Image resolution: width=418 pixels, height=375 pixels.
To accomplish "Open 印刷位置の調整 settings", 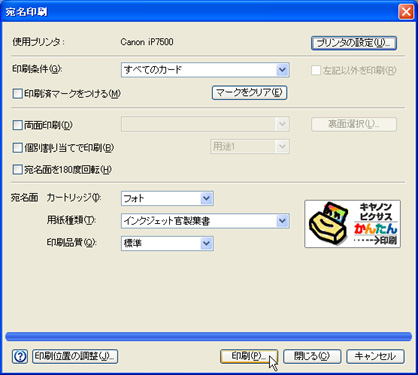I will point(75,356).
